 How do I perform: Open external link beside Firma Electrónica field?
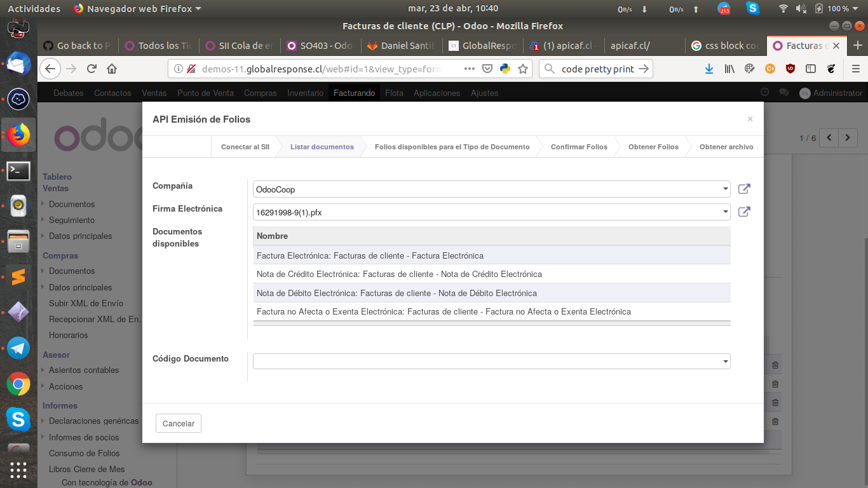(744, 212)
